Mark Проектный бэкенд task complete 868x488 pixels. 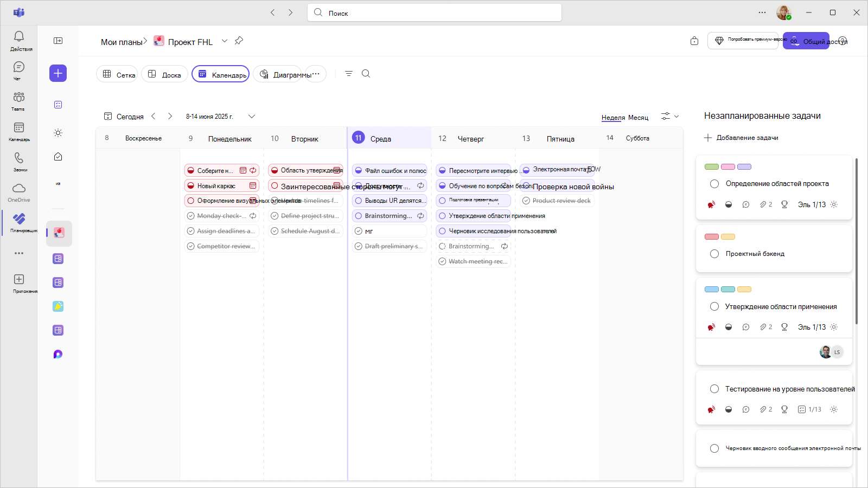[x=714, y=254]
